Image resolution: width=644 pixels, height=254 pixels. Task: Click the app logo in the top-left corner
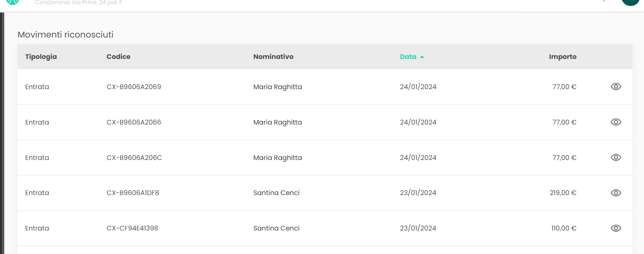coord(12,2)
